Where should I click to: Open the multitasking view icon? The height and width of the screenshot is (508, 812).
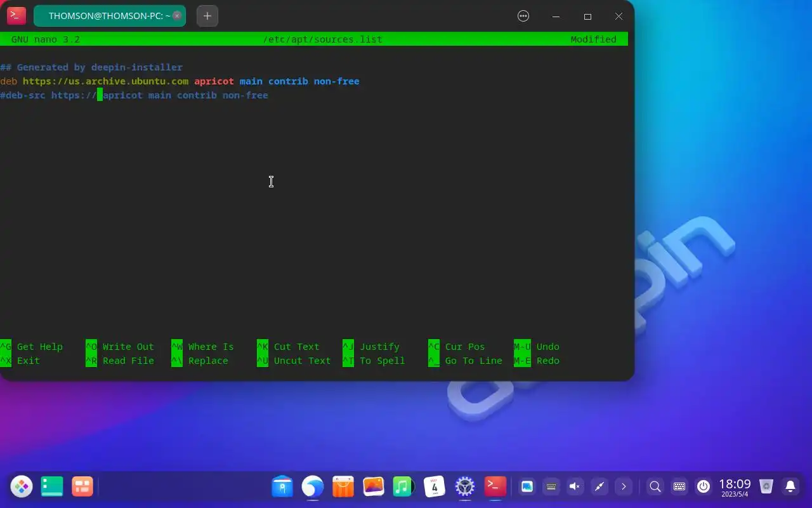[x=82, y=487]
